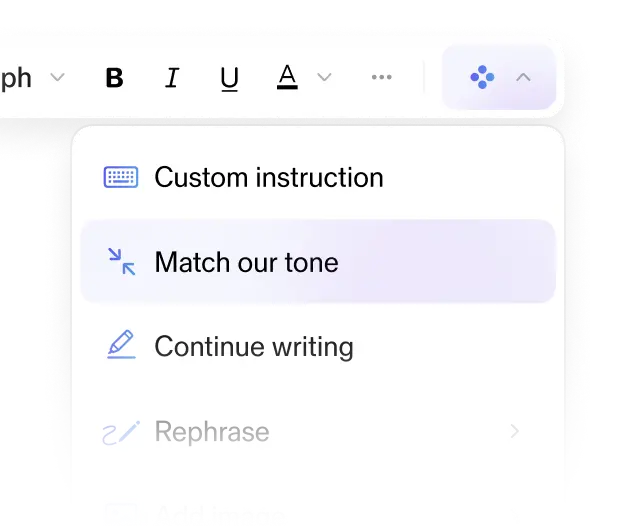Click the pencil icon for Continue writing
The image size is (636, 526).
tap(121, 346)
